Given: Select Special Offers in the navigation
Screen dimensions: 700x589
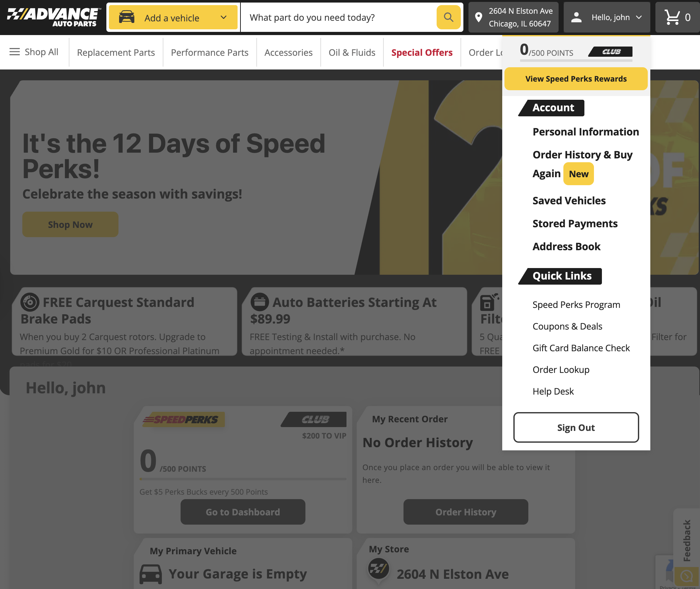Looking at the screenshot, I should point(422,52).
